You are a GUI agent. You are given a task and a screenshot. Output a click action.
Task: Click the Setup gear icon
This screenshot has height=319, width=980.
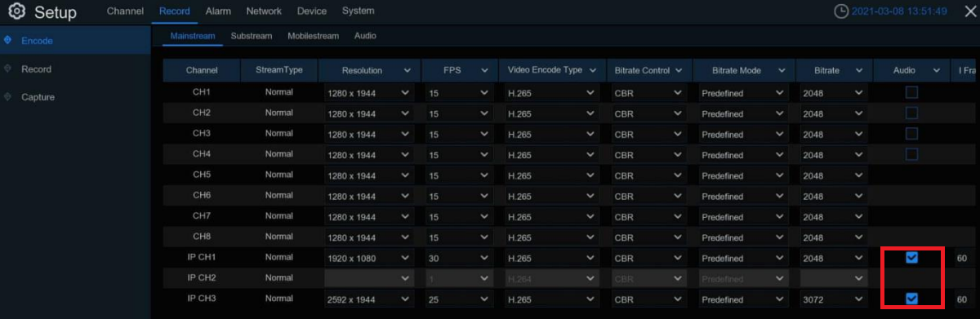(x=16, y=12)
